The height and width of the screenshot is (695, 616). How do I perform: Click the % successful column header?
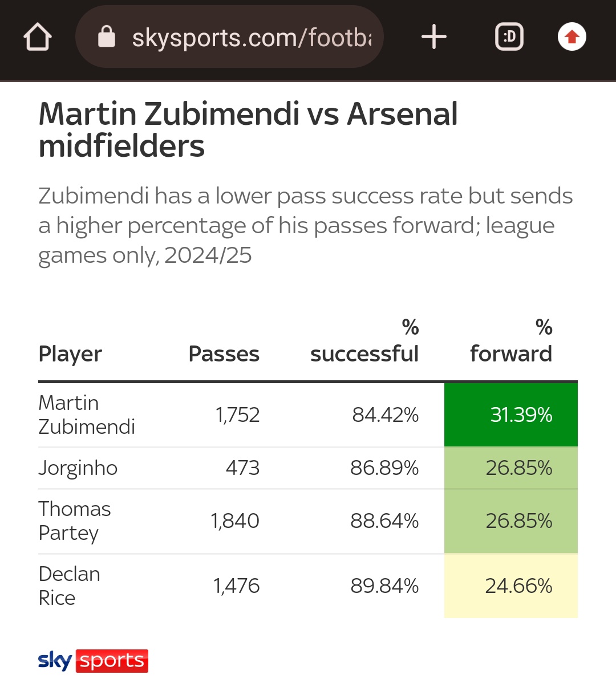(364, 342)
